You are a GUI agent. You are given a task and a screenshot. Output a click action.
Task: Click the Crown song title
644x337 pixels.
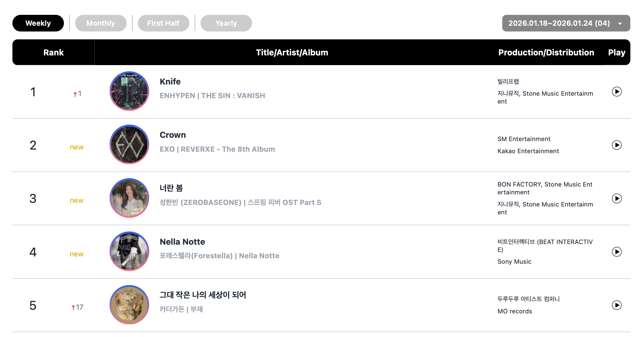click(x=173, y=135)
